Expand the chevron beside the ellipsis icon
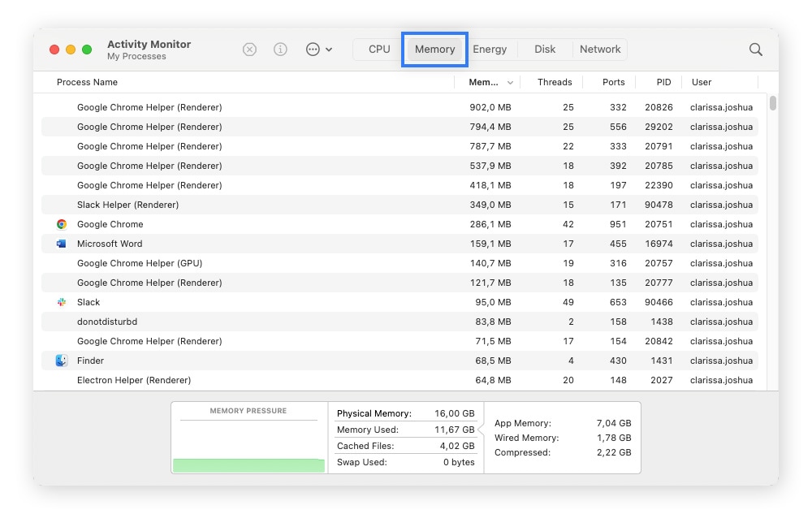This screenshot has width=812, height=514. click(329, 50)
